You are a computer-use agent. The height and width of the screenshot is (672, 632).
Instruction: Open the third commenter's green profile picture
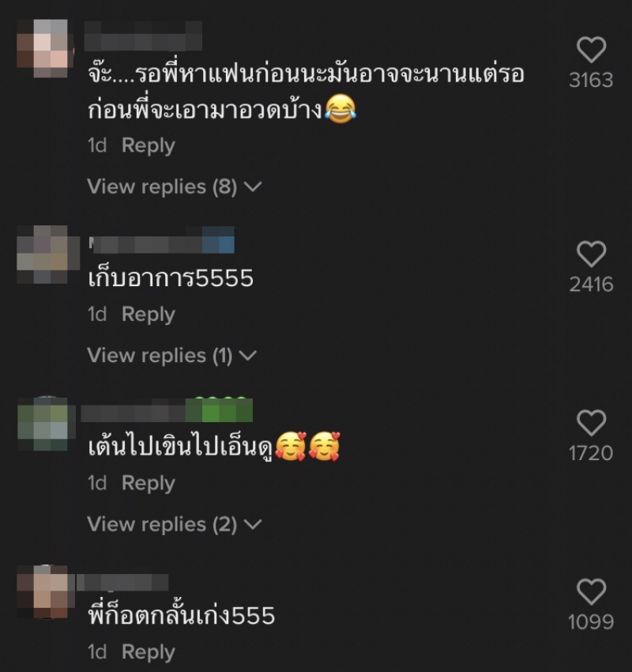click(x=43, y=424)
